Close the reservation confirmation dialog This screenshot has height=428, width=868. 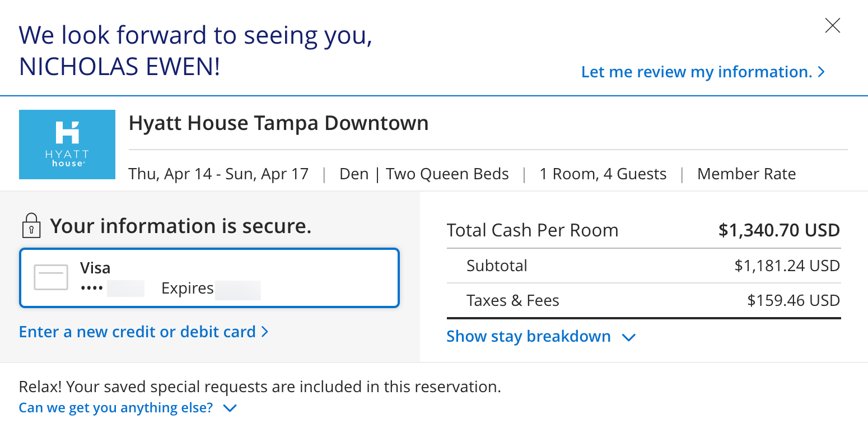click(x=833, y=26)
